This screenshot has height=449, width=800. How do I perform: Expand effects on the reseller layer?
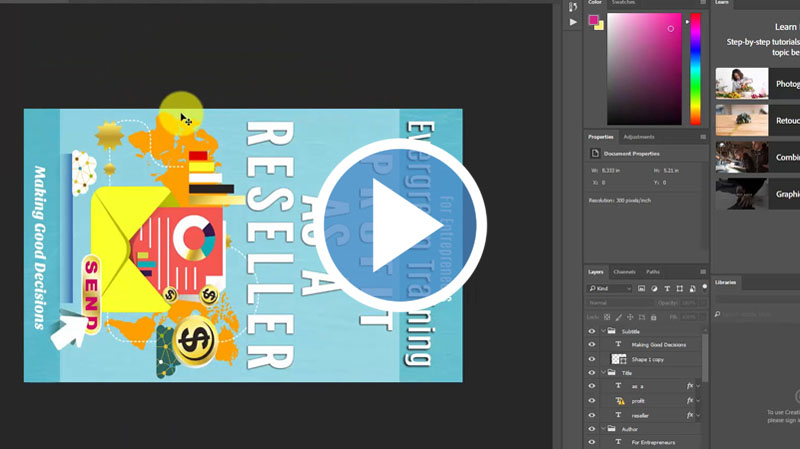[x=698, y=415]
